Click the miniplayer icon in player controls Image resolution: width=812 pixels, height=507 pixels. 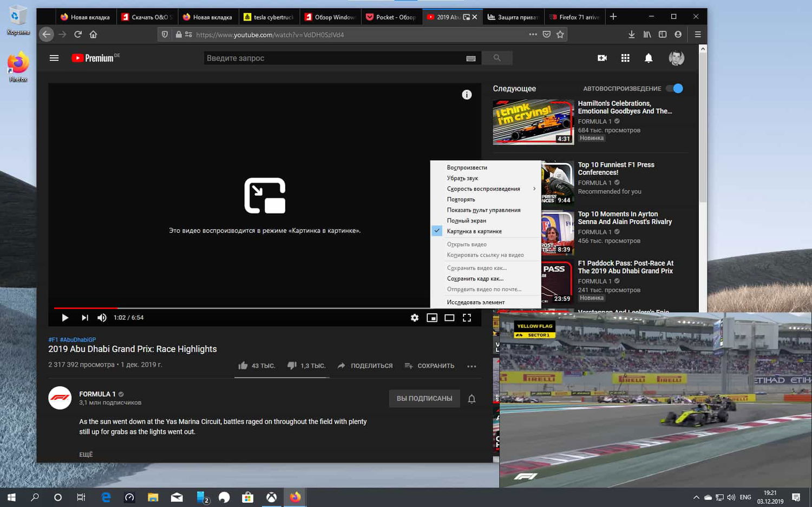[432, 318]
